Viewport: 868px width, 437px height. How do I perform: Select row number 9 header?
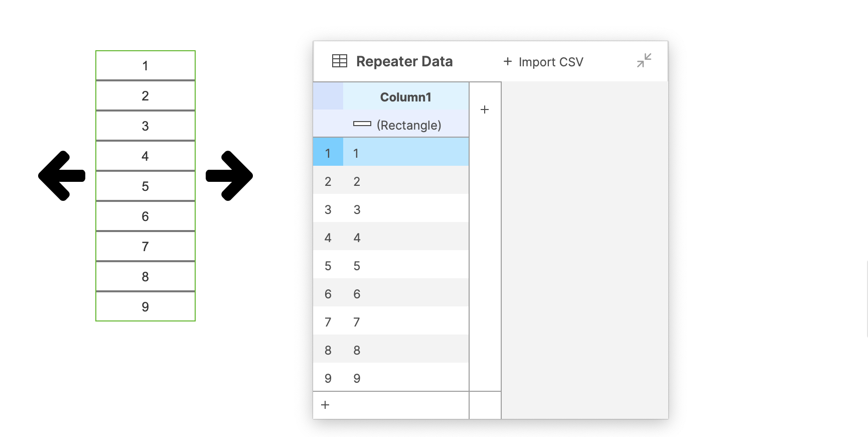coord(328,378)
